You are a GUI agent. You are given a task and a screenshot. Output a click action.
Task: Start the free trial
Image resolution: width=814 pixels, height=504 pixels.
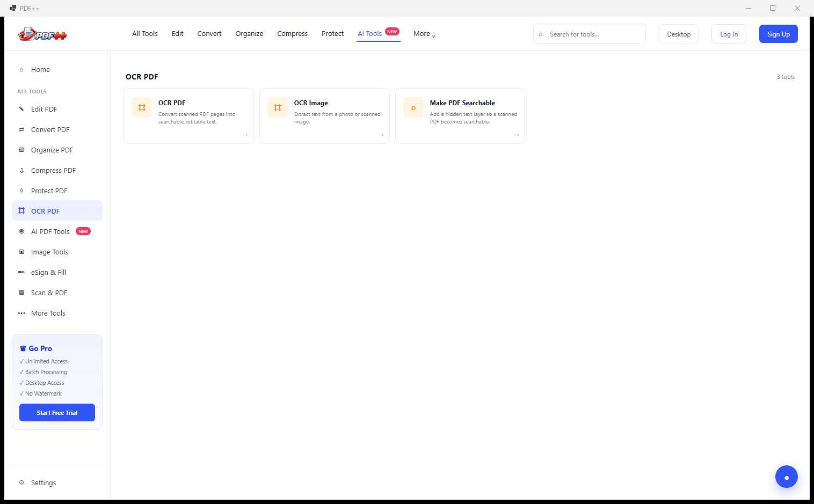point(57,413)
